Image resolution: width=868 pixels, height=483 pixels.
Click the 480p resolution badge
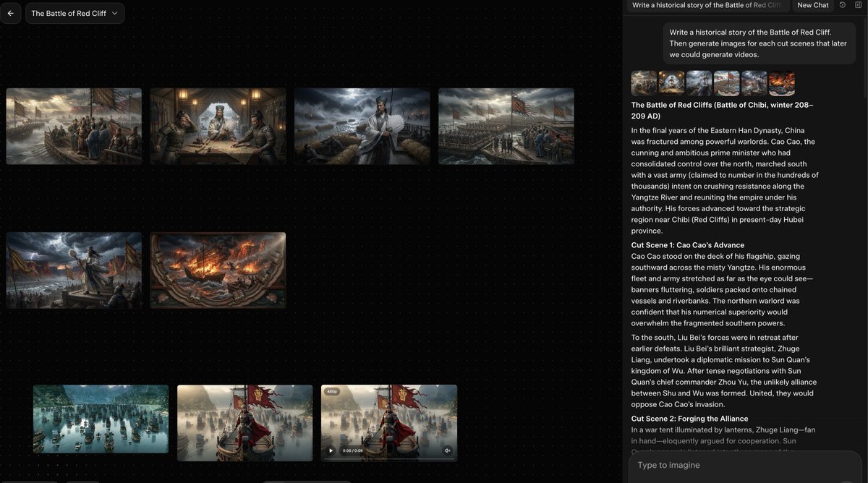[332, 392]
